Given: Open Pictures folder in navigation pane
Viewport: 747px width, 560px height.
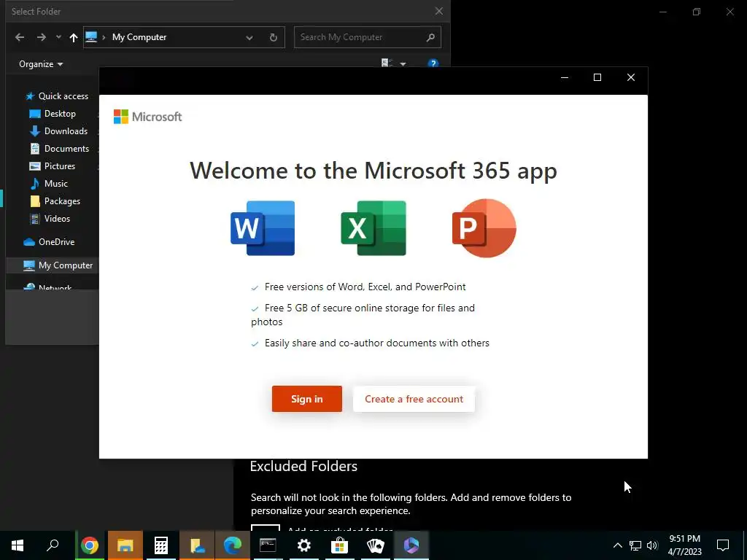Looking at the screenshot, I should click(x=53, y=166).
